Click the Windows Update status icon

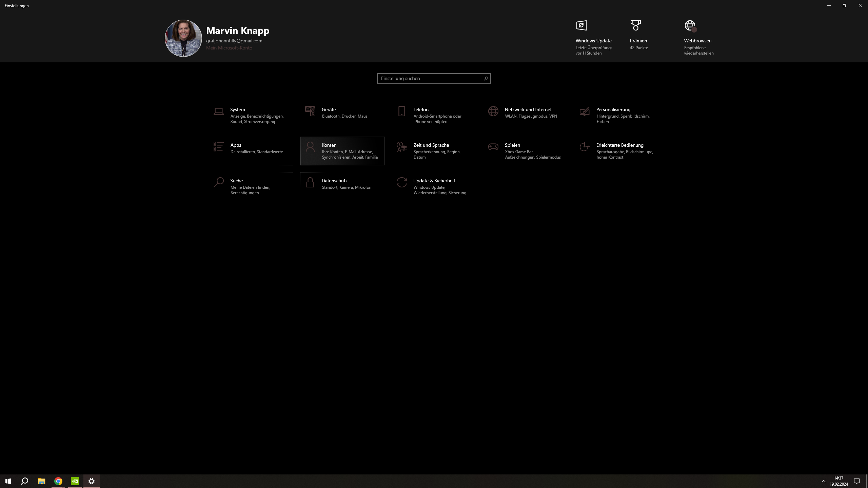point(581,25)
